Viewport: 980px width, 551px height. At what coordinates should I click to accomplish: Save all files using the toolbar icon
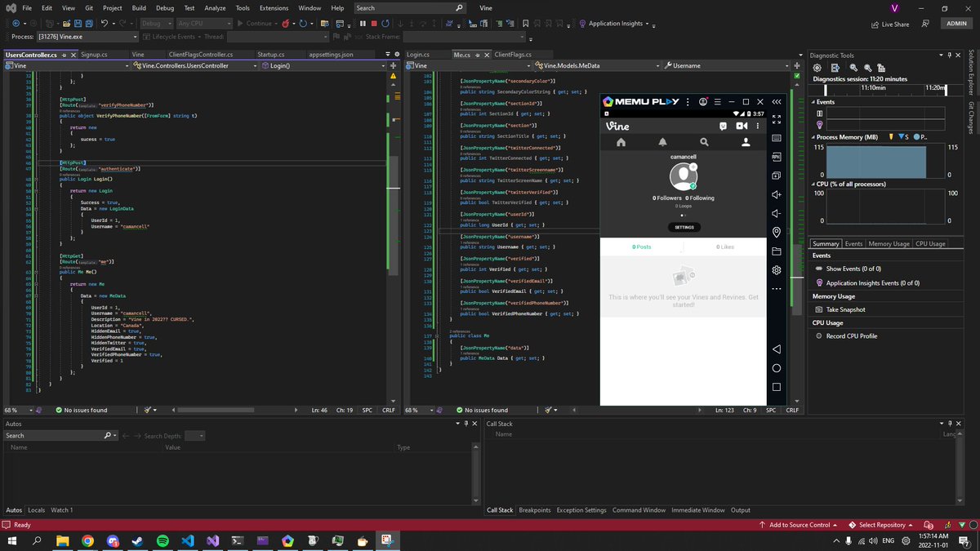tap(89, 24)
